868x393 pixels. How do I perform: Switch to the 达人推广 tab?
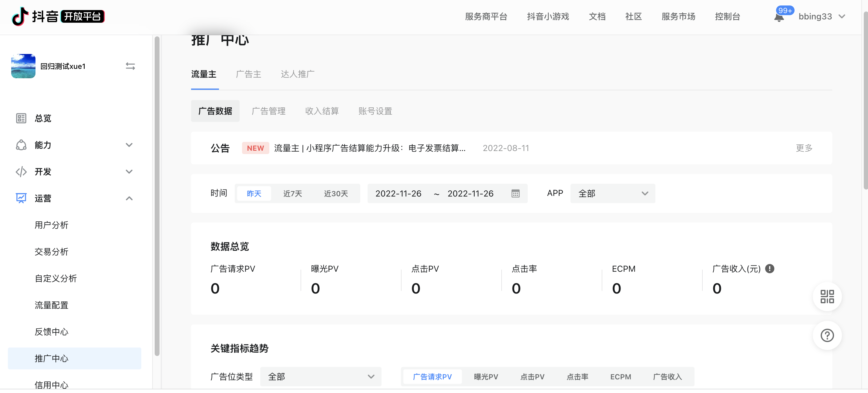298,74
